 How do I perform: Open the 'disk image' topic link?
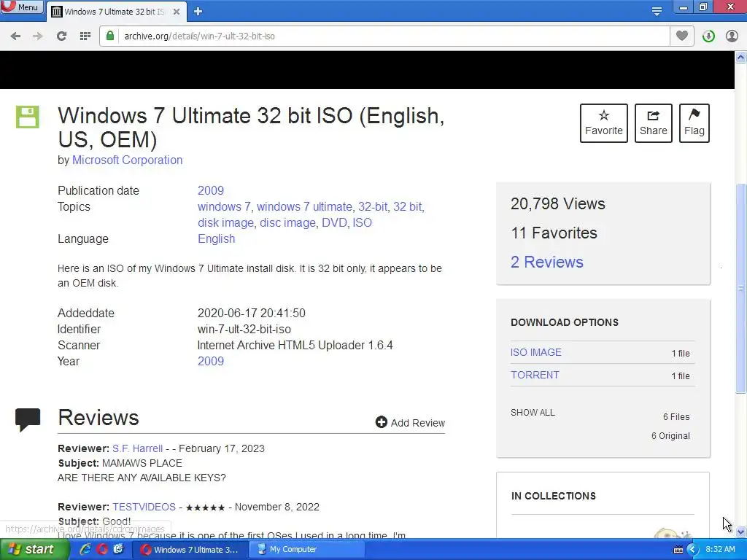(x=226, y=223)
